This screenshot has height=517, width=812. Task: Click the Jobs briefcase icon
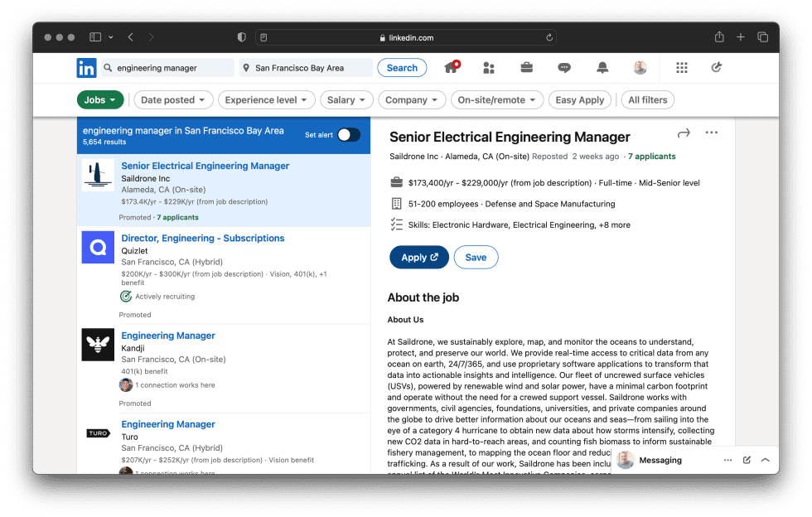(526, 68)
